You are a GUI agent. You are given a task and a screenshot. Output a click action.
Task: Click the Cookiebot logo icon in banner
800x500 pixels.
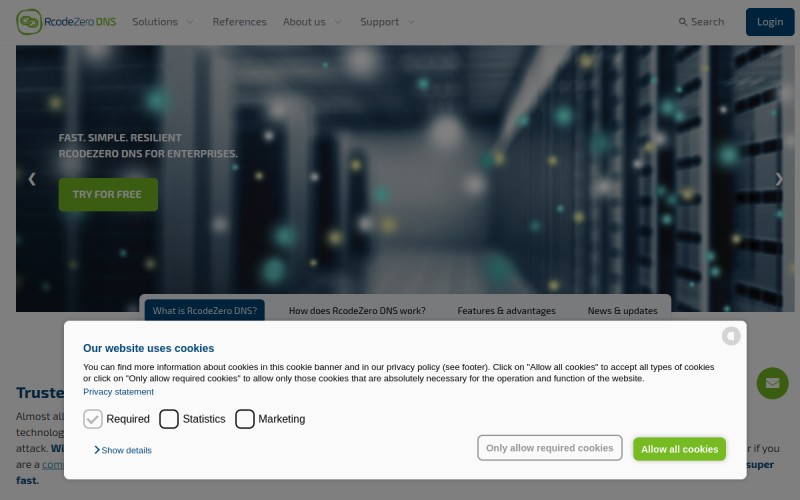click(731, 336)
